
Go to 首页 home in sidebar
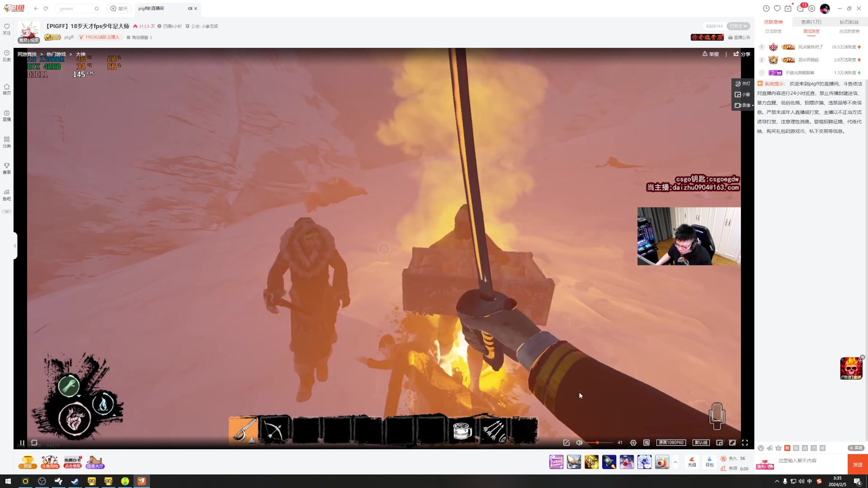click(7, 89)
